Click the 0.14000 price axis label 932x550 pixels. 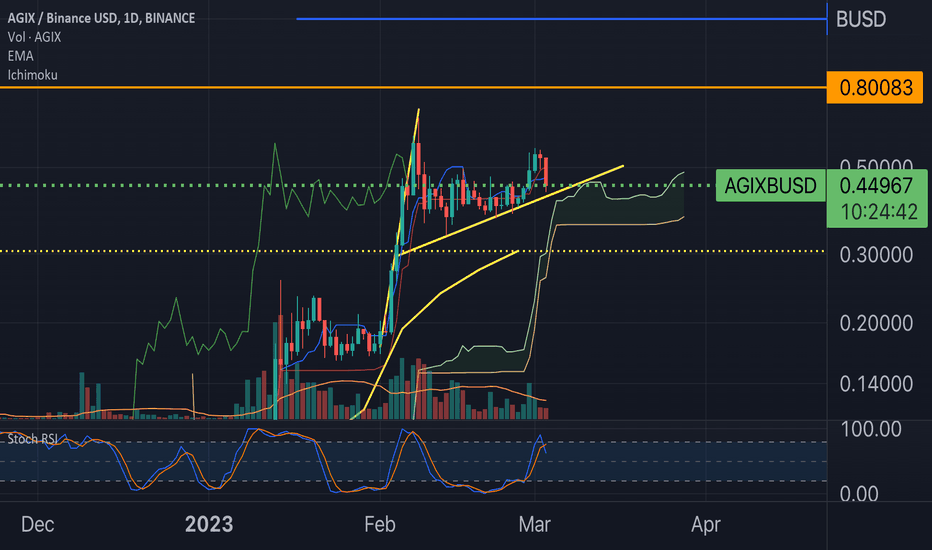(x=876, y=384)
